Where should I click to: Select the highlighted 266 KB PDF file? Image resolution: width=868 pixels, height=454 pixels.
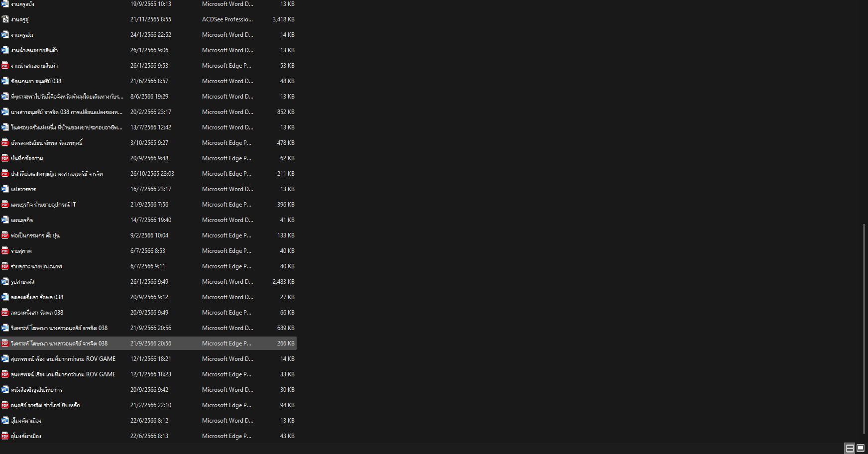click(x=148, y=343)
